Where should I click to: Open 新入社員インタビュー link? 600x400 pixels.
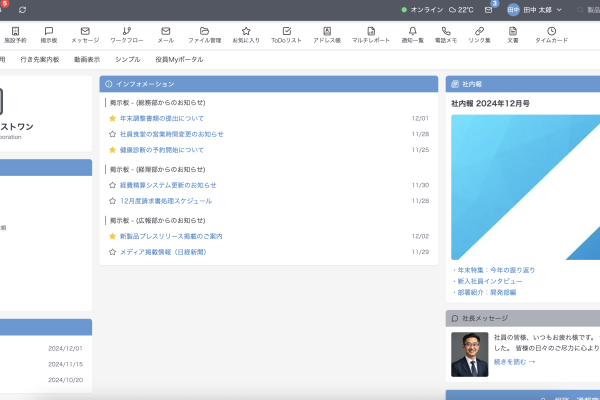click(490, 281)
